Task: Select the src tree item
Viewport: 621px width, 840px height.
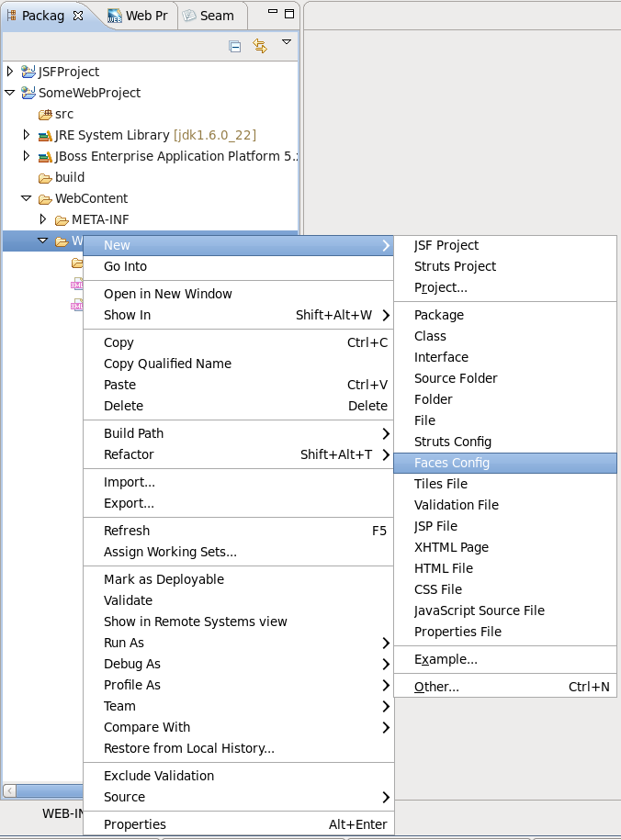Action: pyautogui.click(x=63, y=114)
